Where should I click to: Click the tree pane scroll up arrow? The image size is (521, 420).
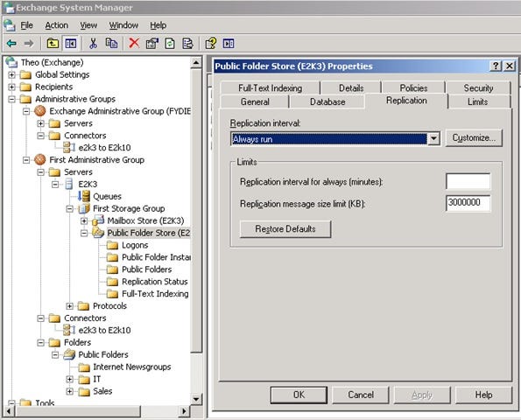coord(196,62)
